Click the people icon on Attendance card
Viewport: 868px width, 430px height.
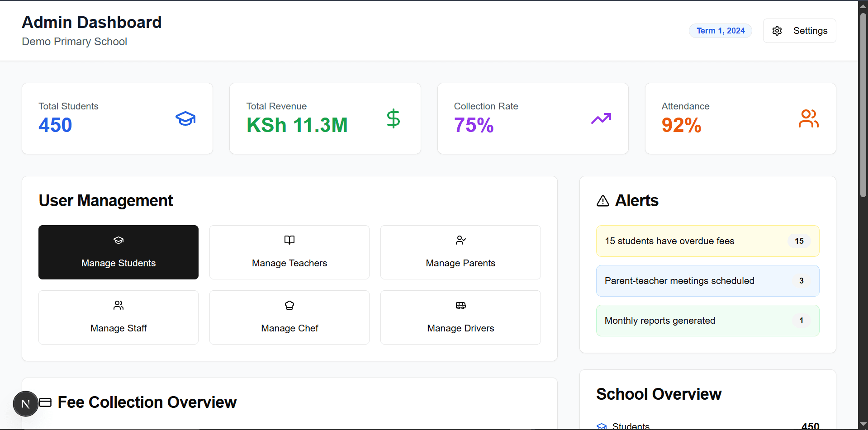point(809,118)
